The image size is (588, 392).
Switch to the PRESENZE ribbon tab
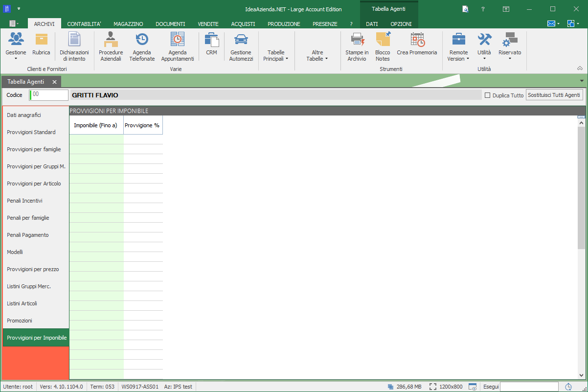coord(325,23)
